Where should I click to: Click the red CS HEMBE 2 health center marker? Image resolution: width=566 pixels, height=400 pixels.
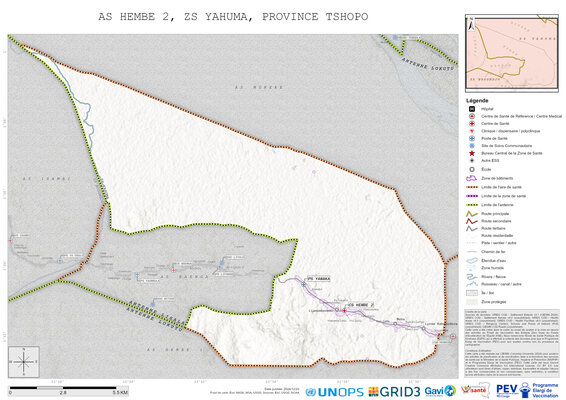344,310
